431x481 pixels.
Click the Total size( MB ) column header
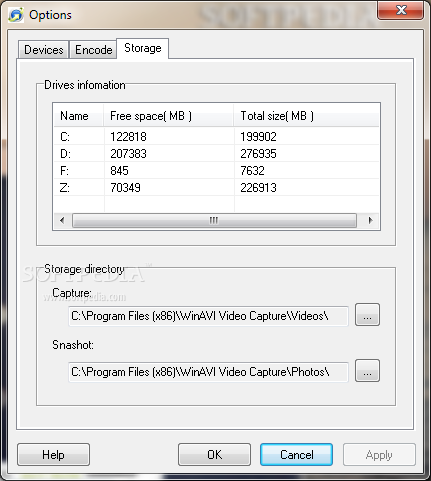pyautogui.click(x=306, y=116)
